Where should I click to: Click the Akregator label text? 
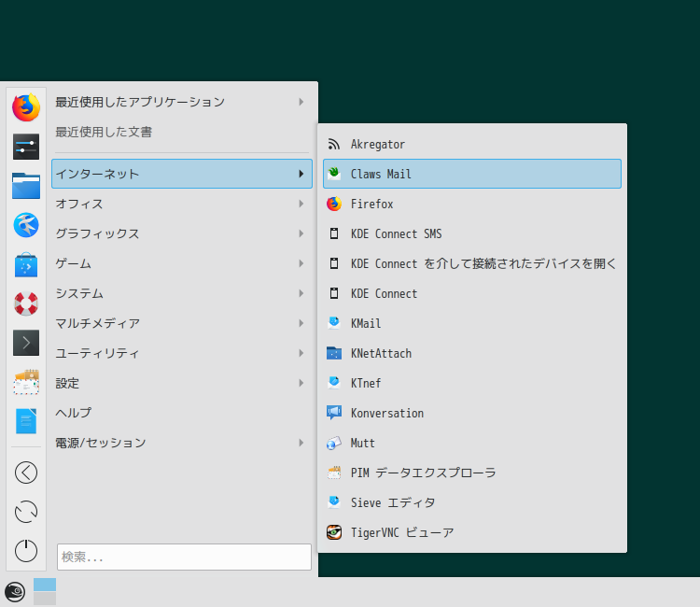(x=378, y=145)
